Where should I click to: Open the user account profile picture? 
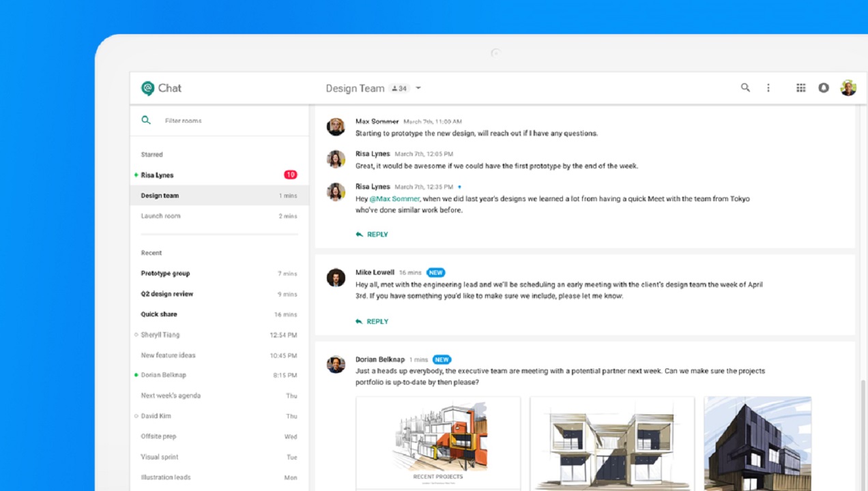pos(848,88)
